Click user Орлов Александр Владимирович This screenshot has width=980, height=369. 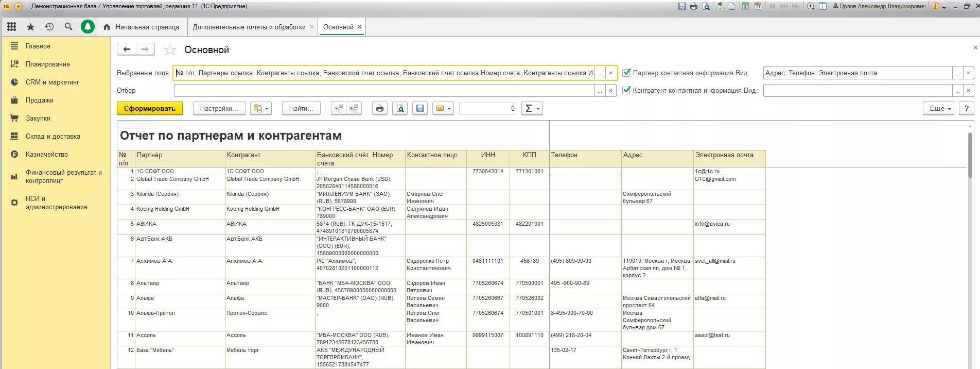(x=879, y=6)
